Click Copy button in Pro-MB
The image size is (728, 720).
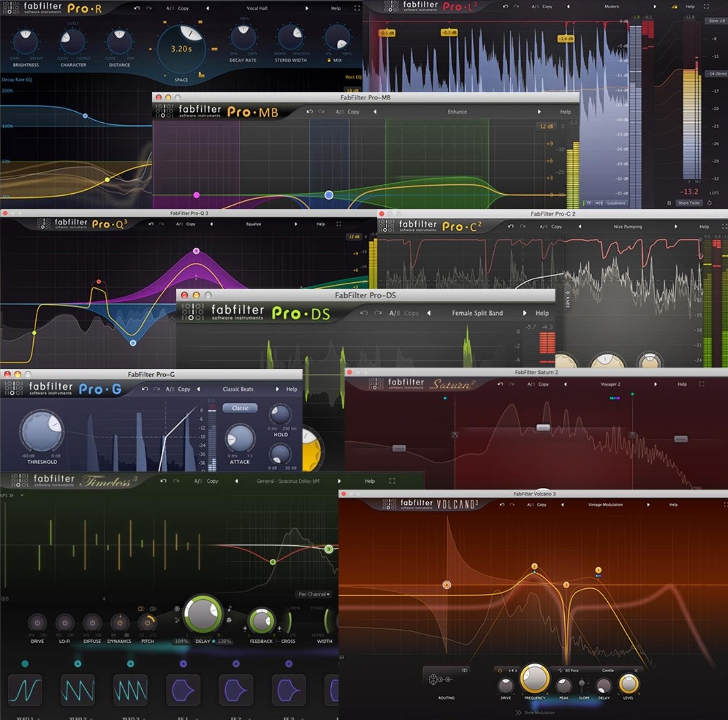point(353,112)
